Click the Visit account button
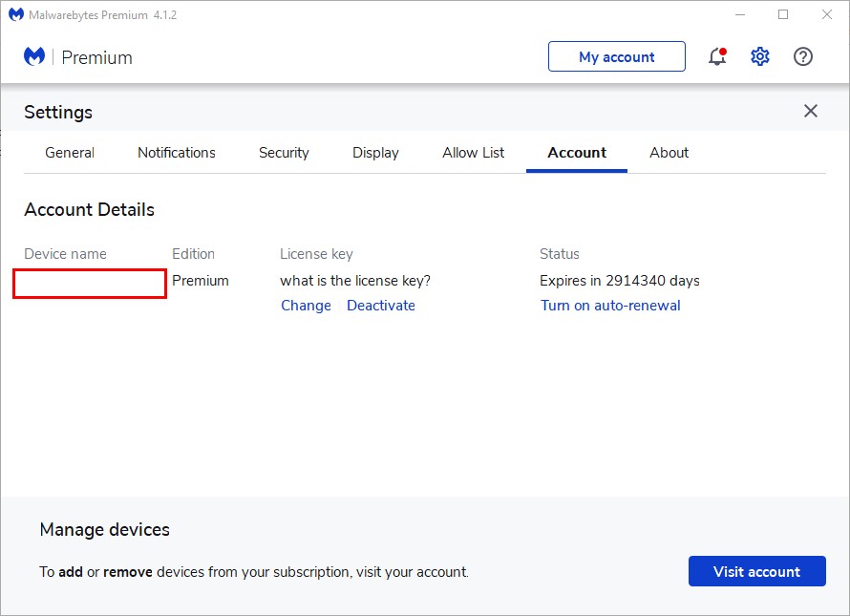This screenshot has height=616, width=850. pos(756,571)
